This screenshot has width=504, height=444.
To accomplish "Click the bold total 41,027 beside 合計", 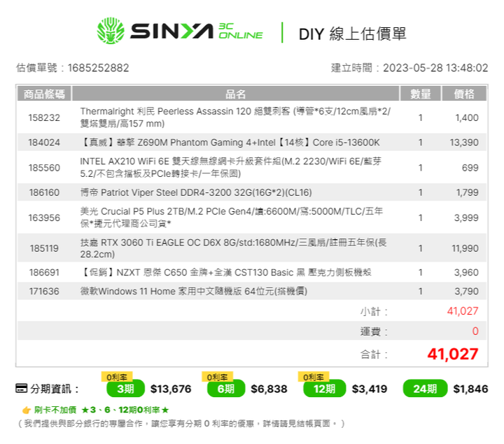I will point(453,354).
